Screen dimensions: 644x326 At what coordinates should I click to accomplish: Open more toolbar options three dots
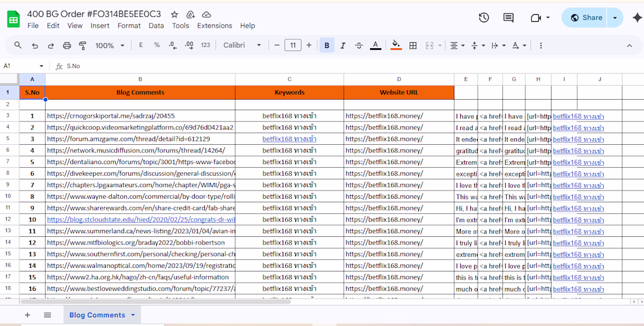tap(540, 45)
